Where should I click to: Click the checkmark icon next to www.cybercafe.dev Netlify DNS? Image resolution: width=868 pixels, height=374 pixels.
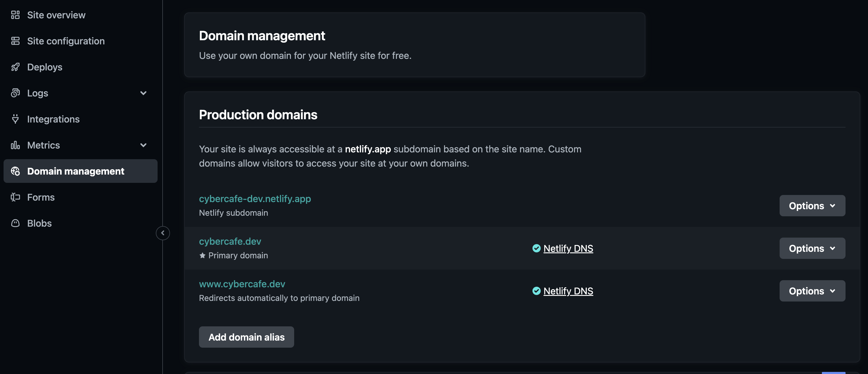pyautogui.click(x=536, y=291)
